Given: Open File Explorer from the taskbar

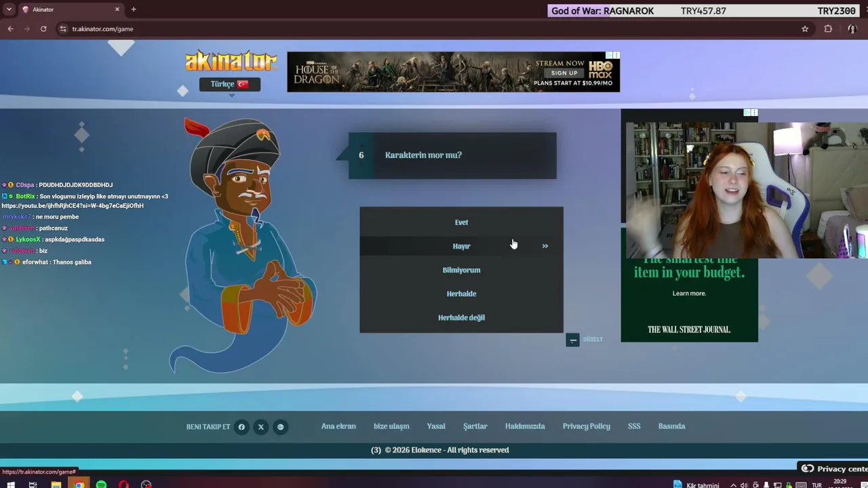Looking at the screenshot, I should pyautogui.click(x=56, y=485).
